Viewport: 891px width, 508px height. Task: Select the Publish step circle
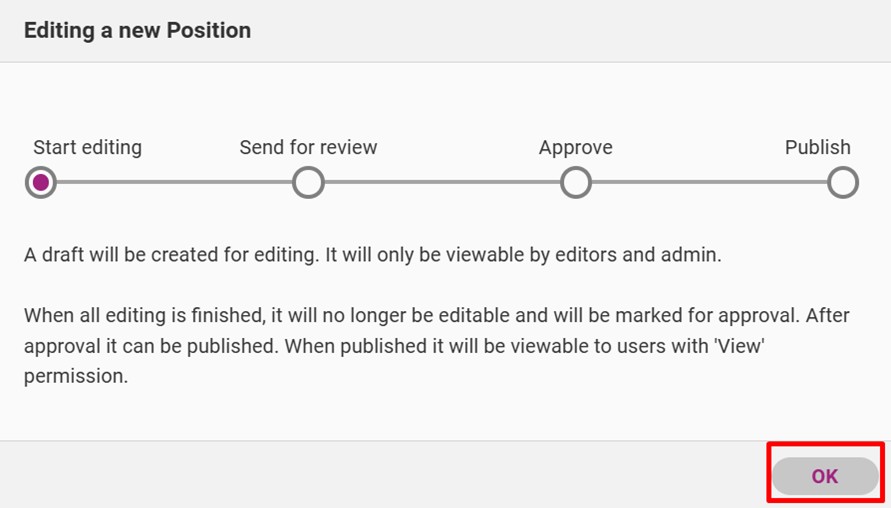point(843,182)
